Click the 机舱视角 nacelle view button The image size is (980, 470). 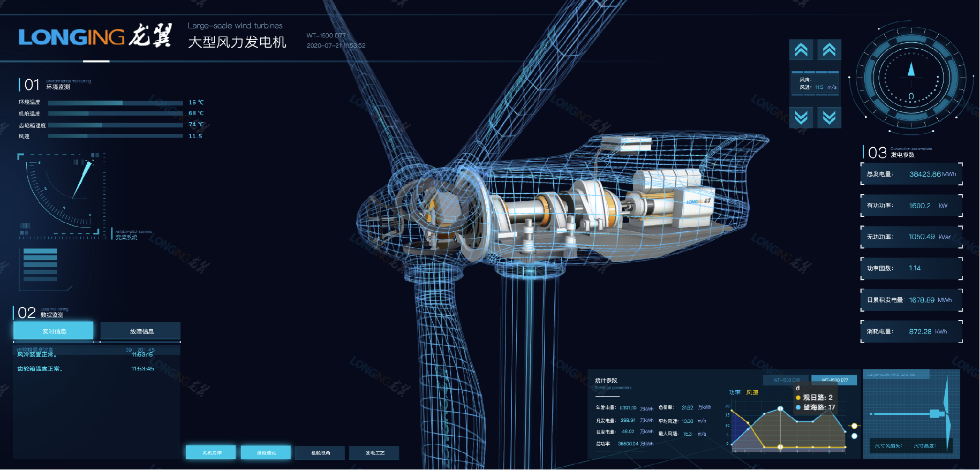[321, 452]
